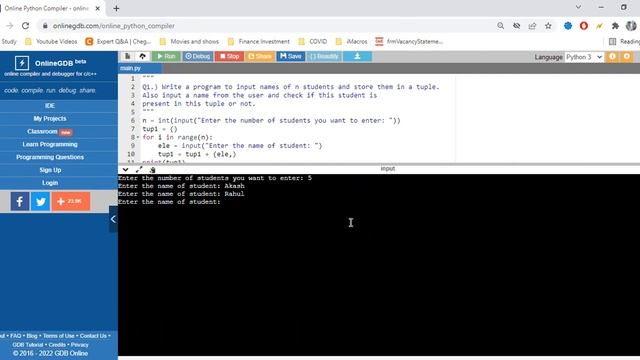640x360 pixels.
Task: Open Programming Questions in sidebar
Action: 50,157
